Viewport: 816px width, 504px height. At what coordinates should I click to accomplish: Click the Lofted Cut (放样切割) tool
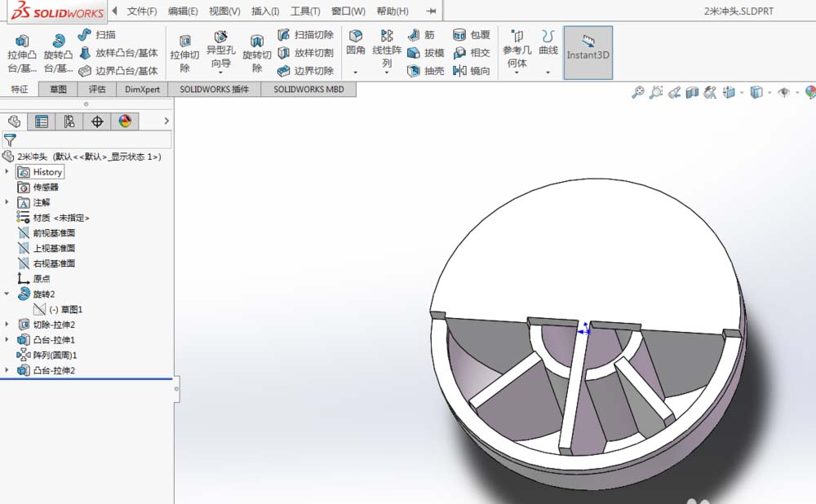(305, 53)
